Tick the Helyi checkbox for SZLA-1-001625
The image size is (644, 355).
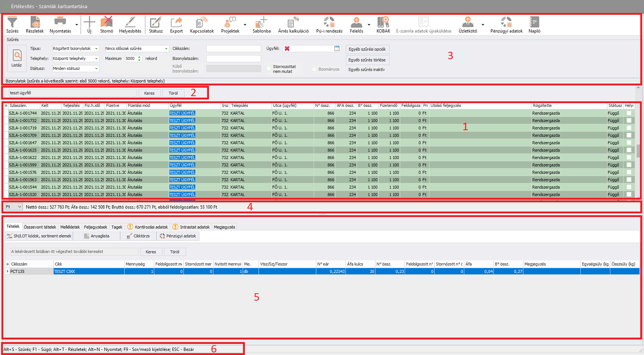pyautogui.click(x=629, y=150)
